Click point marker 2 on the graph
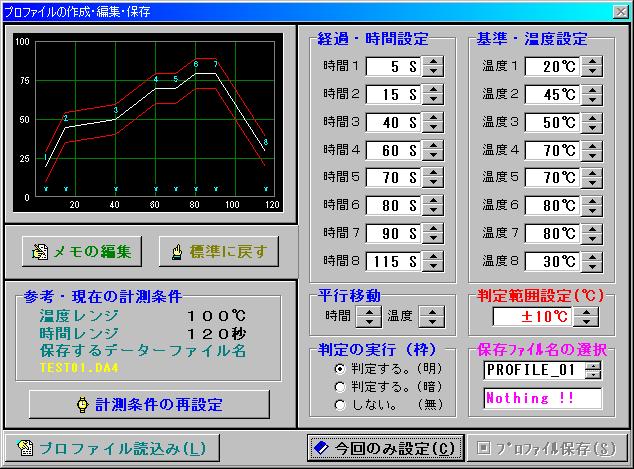 (66, 118)
